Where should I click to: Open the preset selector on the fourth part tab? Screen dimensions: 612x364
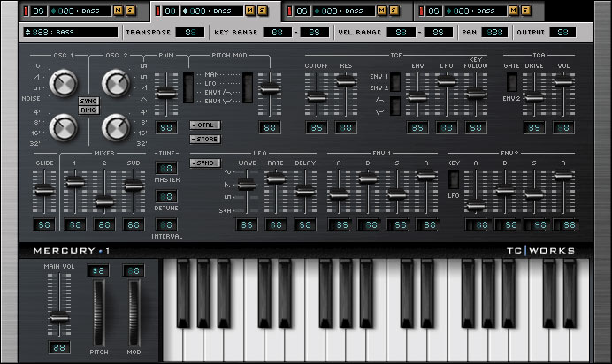click(x=476, y=11)
